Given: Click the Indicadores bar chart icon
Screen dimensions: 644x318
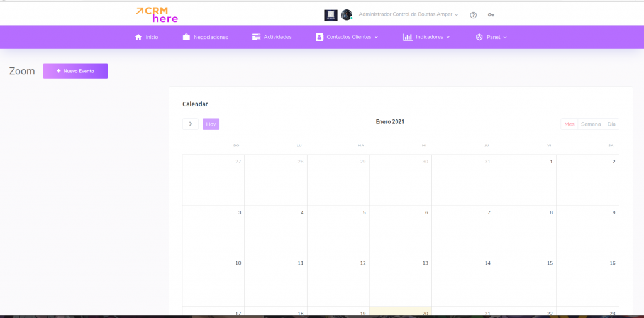Looking at the screenshot, I should (x=408, y=37).
